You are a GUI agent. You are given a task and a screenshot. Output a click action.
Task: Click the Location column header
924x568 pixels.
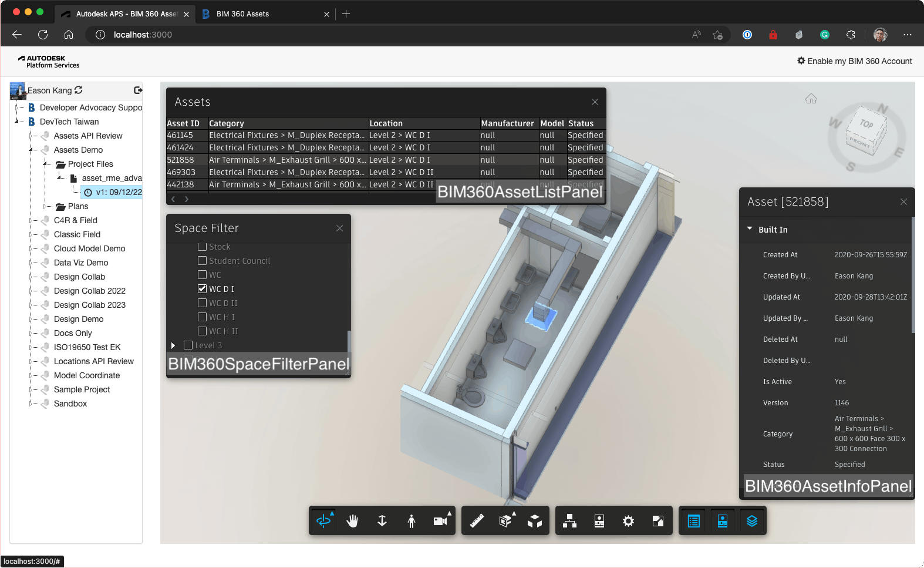pyautogui.click(x=424, y=123)
